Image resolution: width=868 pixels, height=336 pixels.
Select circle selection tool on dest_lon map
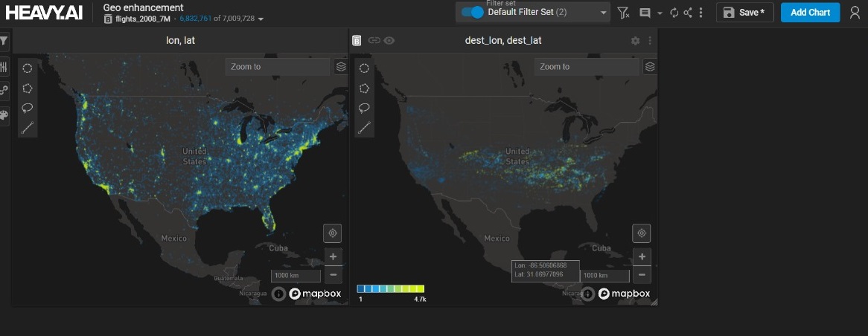(364, 68)
